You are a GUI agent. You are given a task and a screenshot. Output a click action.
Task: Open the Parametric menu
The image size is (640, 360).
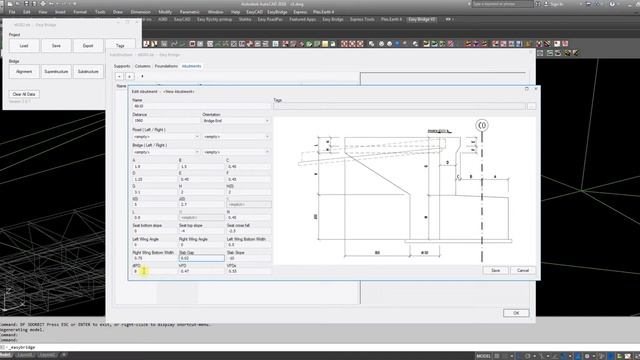pyautogui.click(x=190, y=12)
